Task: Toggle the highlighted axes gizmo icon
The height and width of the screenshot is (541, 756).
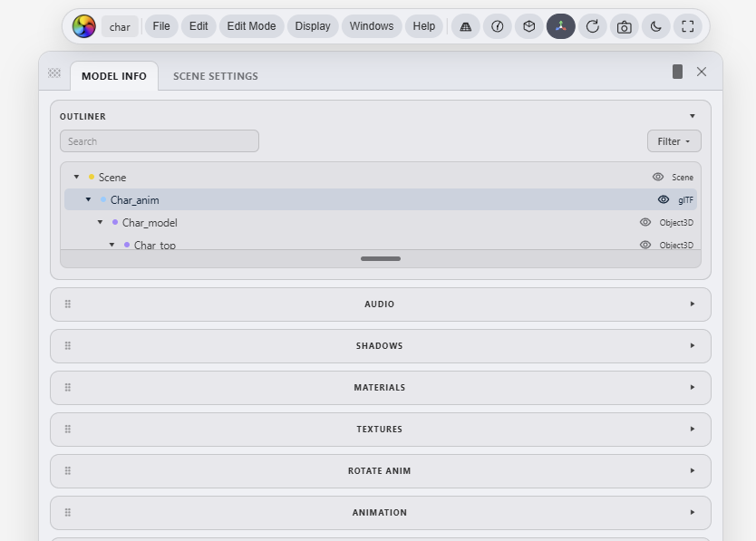Action: click(561, 26)
